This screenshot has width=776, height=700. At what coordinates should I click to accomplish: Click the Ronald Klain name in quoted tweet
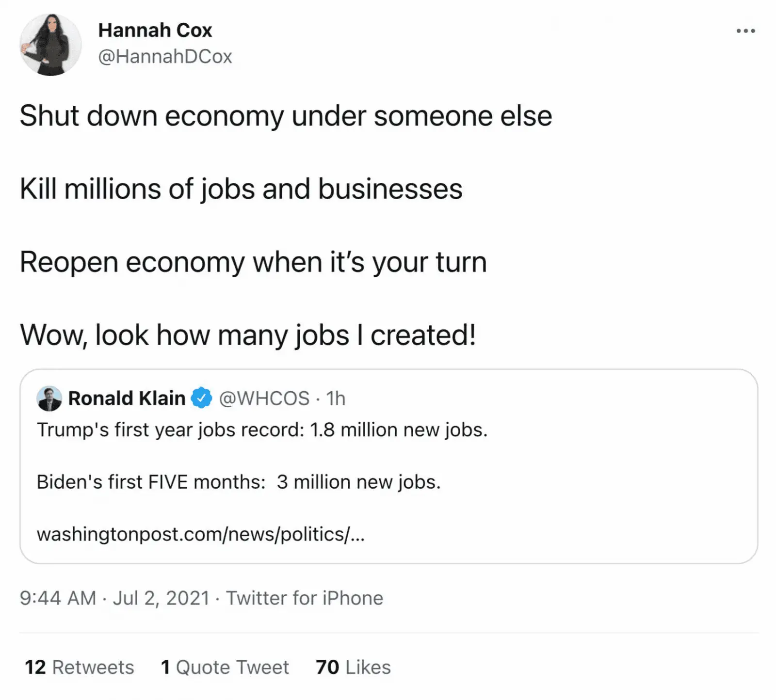[x=127, y=398]
